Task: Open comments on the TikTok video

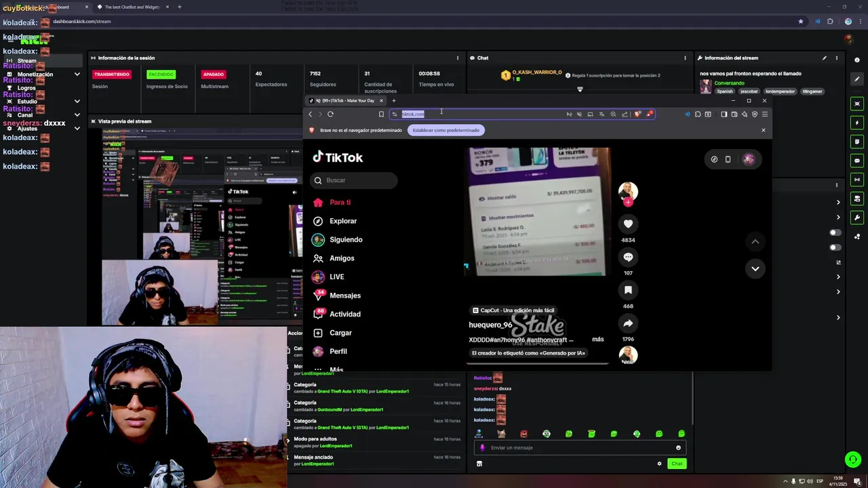Action: point(628,257)
